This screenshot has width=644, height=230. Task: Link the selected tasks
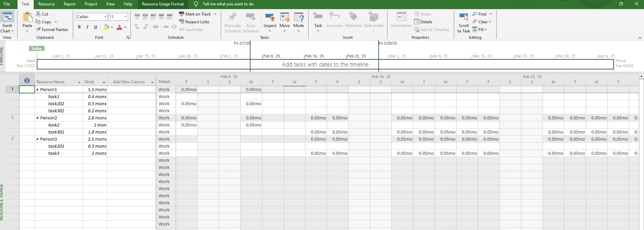click(x=166, y=27)
